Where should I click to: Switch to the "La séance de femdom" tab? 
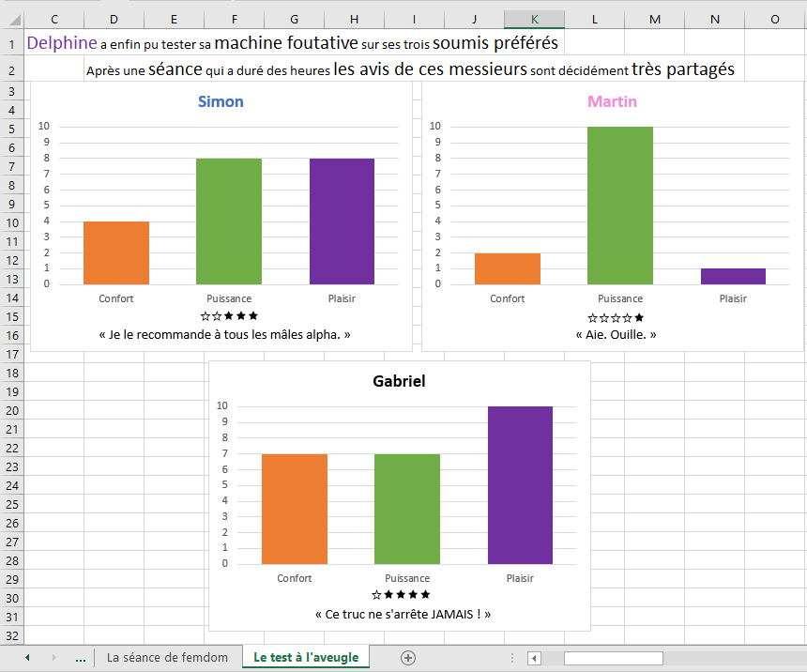(167, 658)
